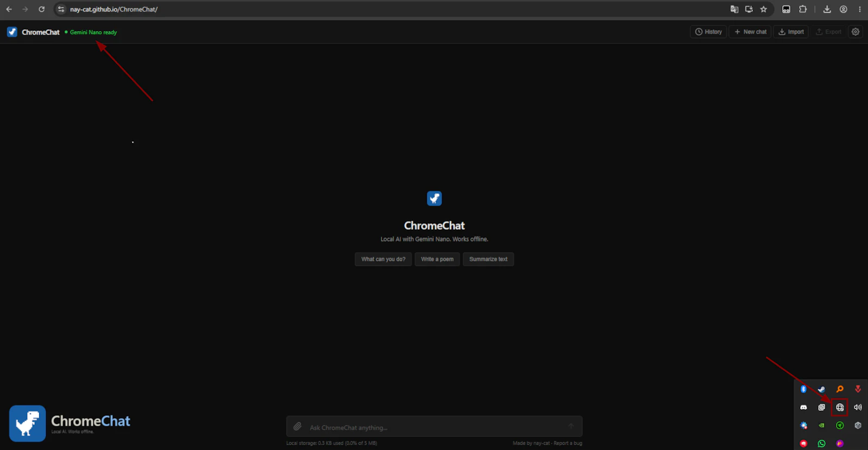Open the Chrome Extensions puzzle menu
868x450 pixels.
click(803, 9)
